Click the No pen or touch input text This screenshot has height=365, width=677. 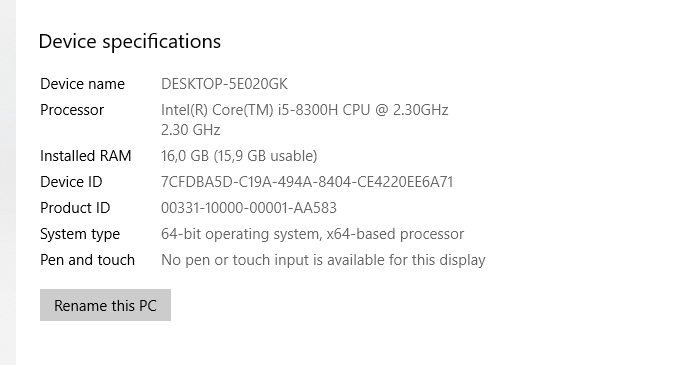click(x=323, y=260)
